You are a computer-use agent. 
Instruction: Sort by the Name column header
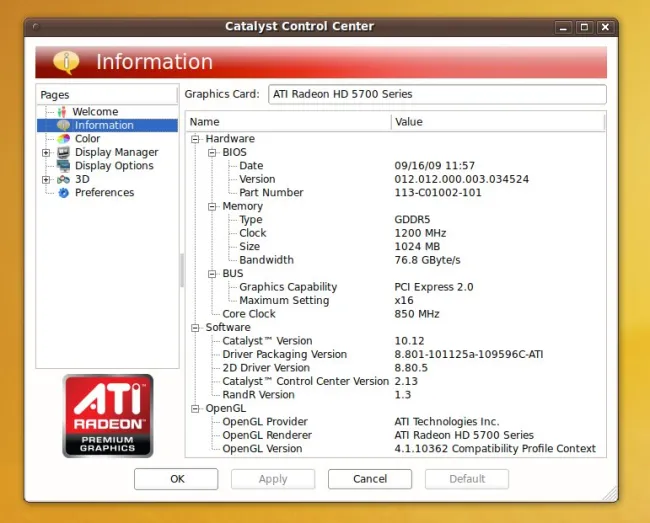point(288,122)
